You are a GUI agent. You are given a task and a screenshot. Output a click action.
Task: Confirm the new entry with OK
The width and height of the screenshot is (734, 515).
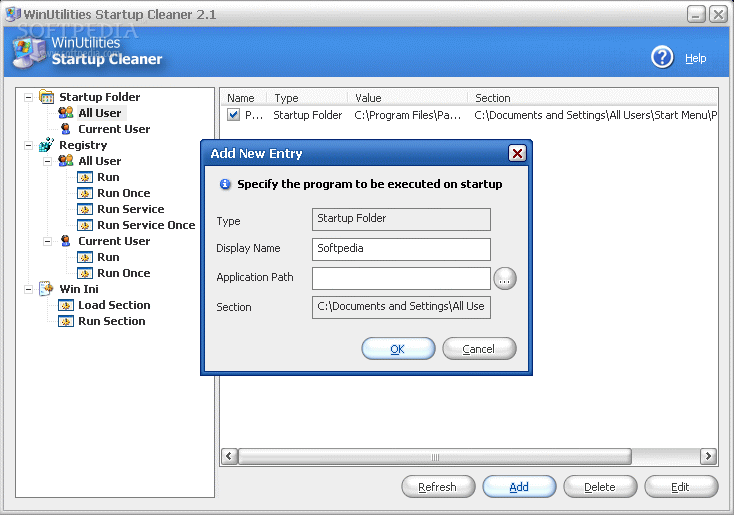click(398, 349)
